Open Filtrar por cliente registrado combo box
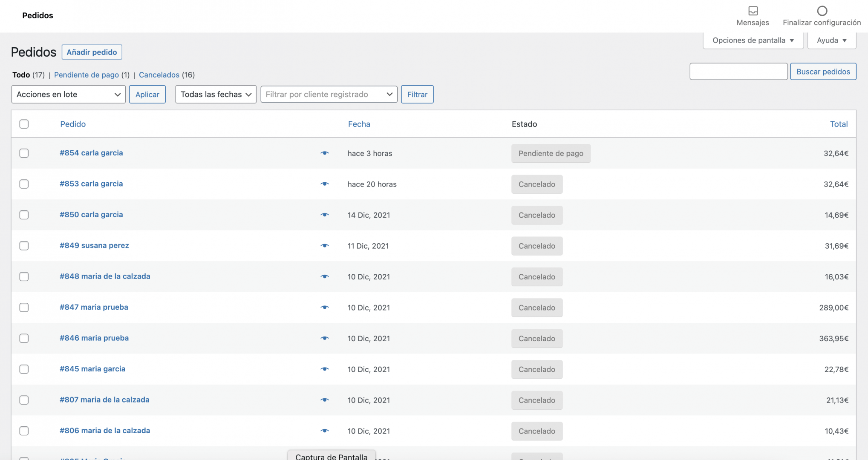The image size is (868, 460). (x=329, y=94)
